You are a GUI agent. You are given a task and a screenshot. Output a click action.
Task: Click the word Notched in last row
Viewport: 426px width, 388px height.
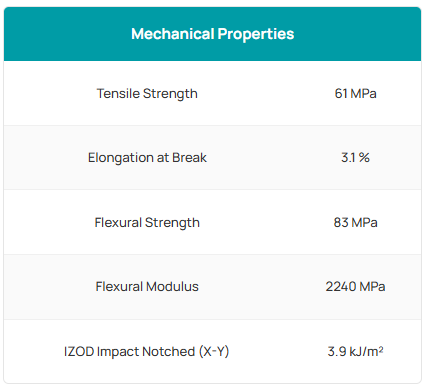click(x=169, y=351)
